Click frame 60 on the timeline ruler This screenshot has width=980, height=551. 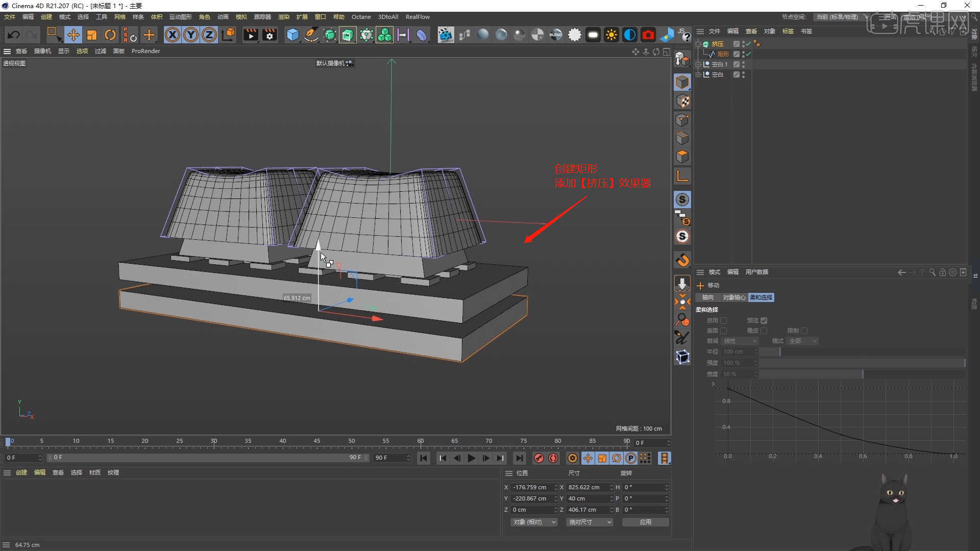421,442
